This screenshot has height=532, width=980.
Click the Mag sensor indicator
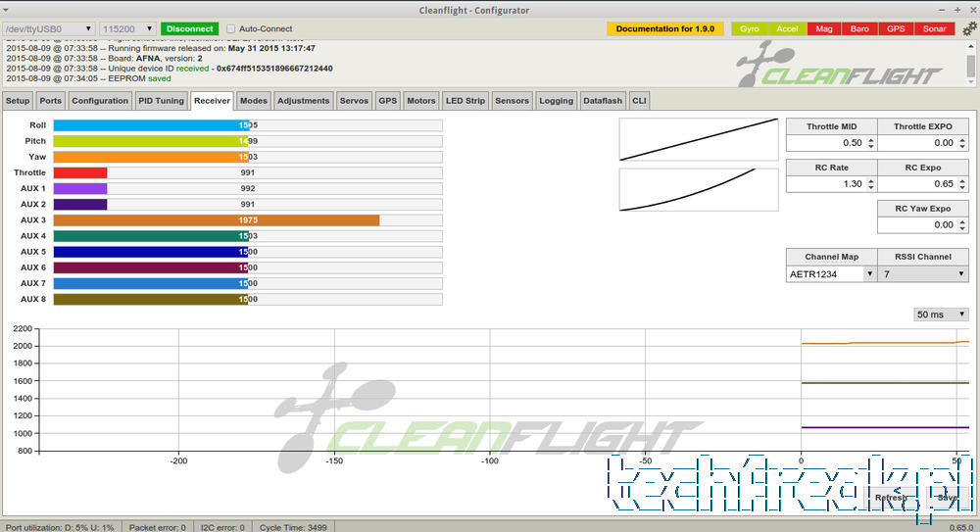tap(824, 28)
